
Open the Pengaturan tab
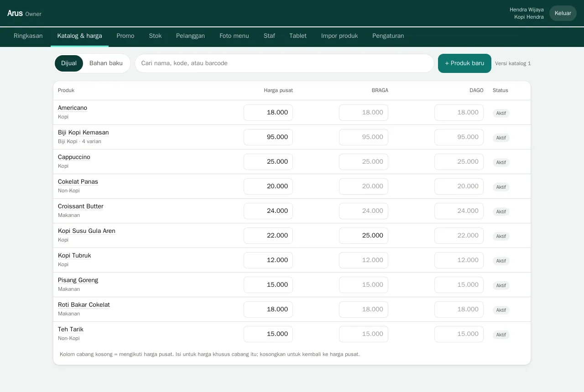tap(388, 36)
